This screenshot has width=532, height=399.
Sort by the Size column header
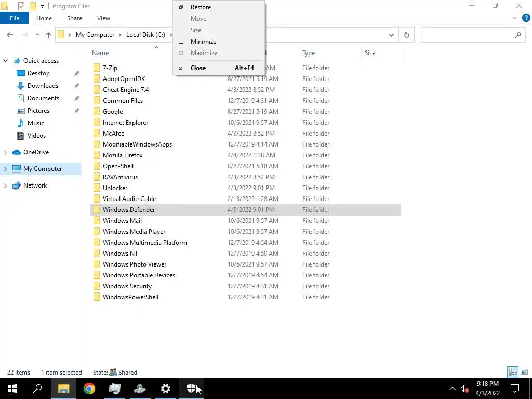pyautogui.click(x=370, y=53)
